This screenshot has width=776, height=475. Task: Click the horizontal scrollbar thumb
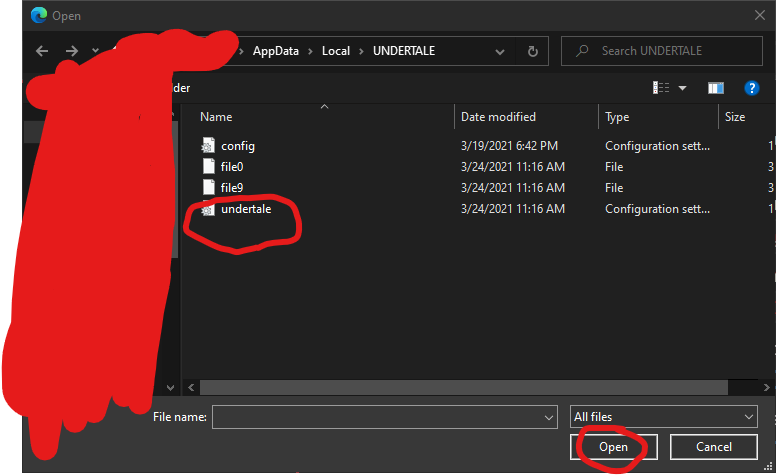click(x=464, y=387)
